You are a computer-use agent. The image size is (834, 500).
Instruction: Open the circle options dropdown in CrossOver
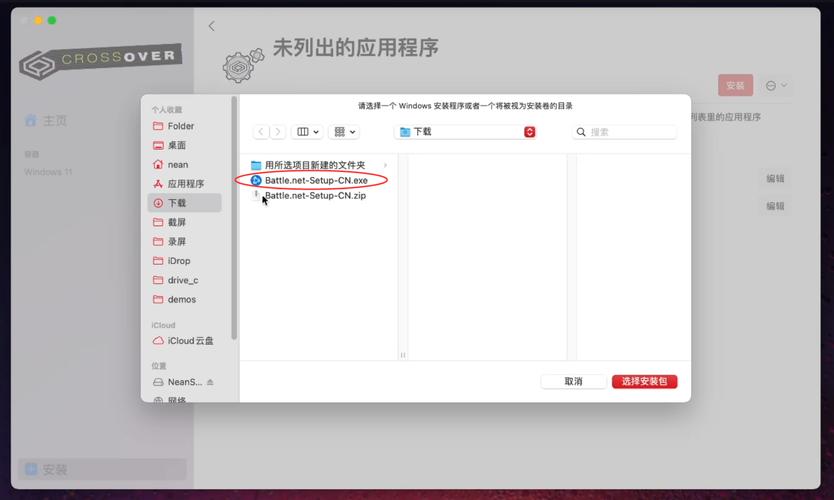tap(776, 85)
